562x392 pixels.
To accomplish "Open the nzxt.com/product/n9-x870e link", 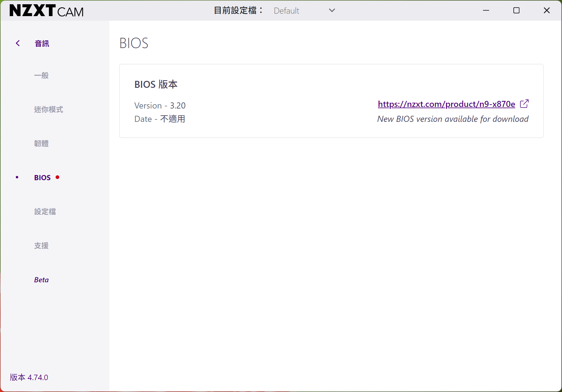I will point(446,104).
